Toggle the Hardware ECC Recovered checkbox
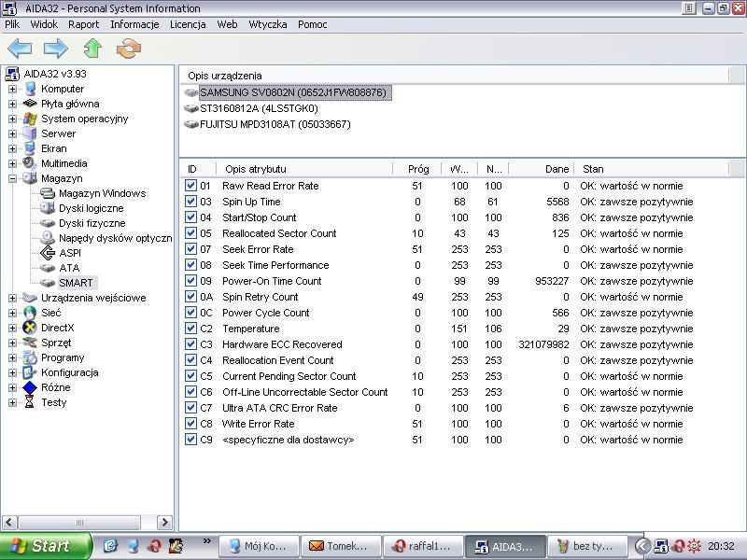The image size is (747, 560). 191,344
